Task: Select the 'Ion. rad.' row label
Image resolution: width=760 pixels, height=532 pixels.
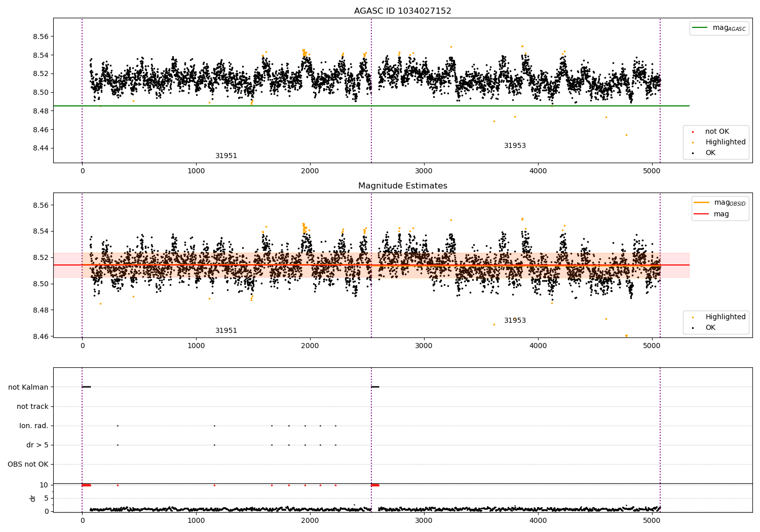Action: coord(34,426)
